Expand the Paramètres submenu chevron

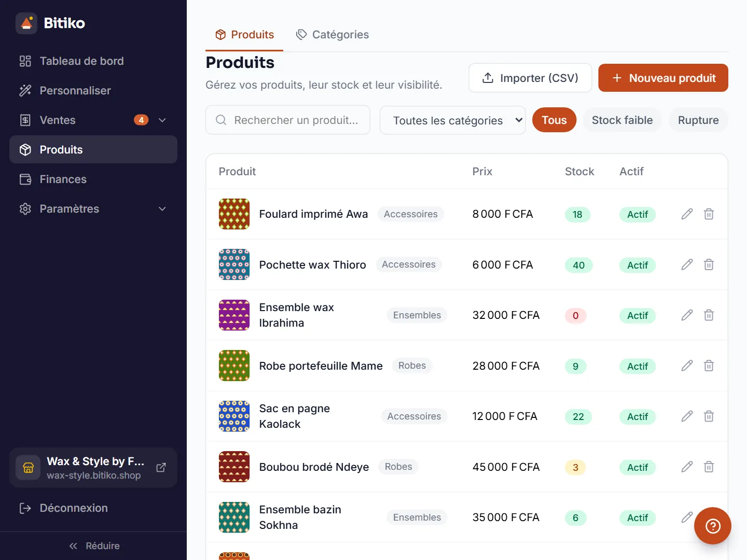click(x=162, y=209)
